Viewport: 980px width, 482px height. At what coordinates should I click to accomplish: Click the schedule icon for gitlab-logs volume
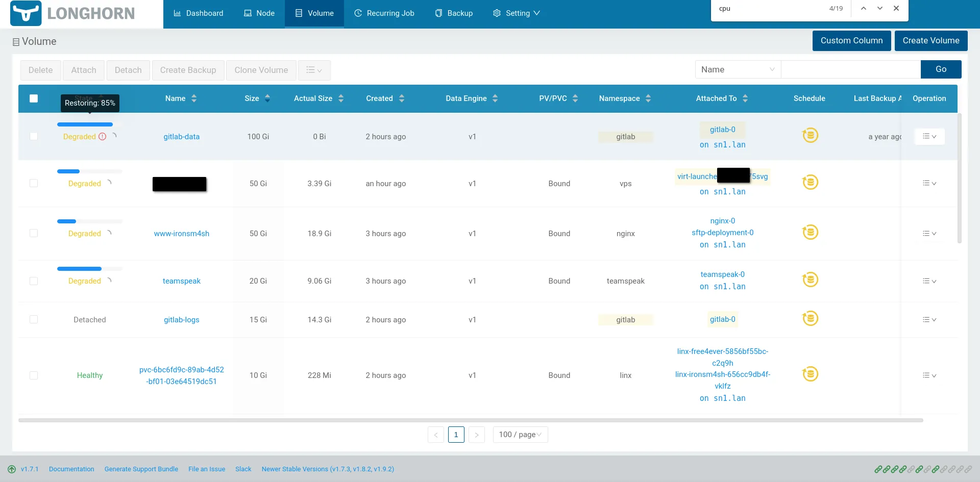pyautogui.click(x=810, y=318)
